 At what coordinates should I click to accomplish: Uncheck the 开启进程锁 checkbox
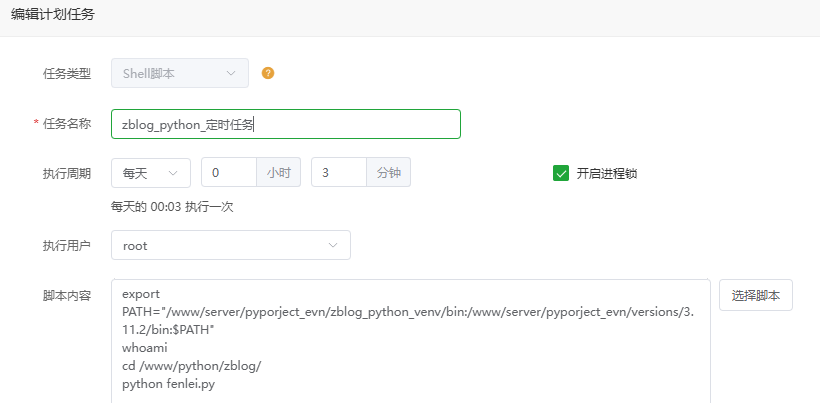560,173
